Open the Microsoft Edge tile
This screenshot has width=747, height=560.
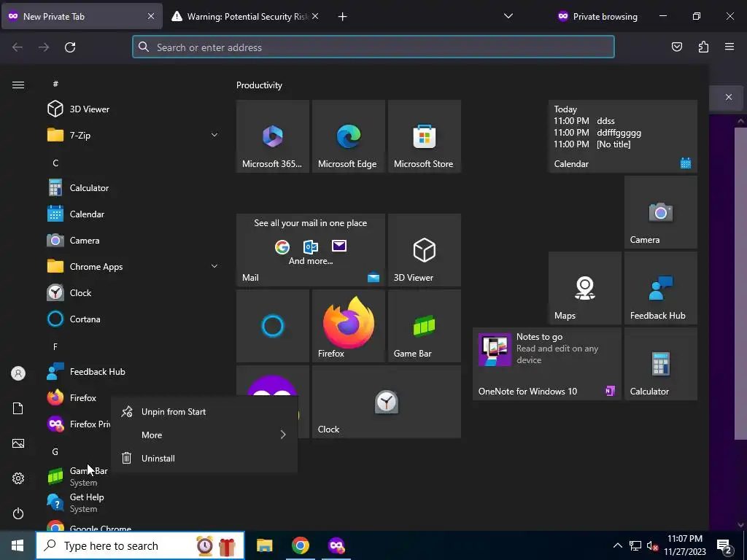tap(348, 136)
